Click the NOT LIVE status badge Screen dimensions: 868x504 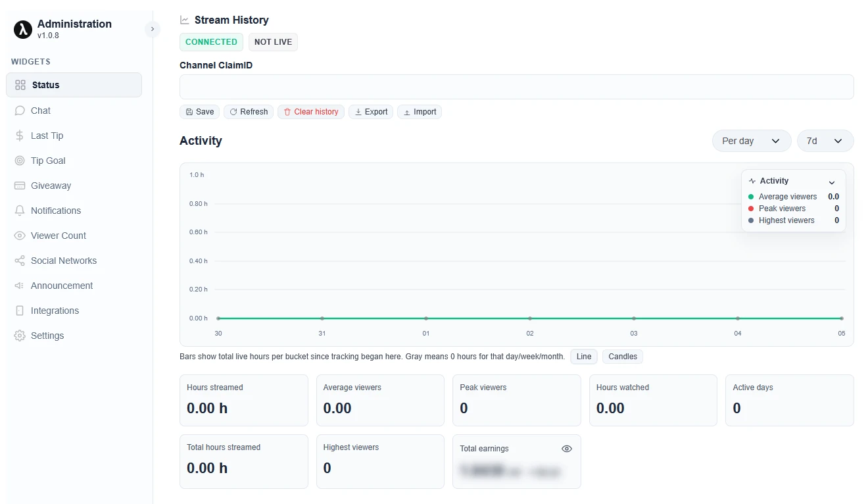pos(273,42)
